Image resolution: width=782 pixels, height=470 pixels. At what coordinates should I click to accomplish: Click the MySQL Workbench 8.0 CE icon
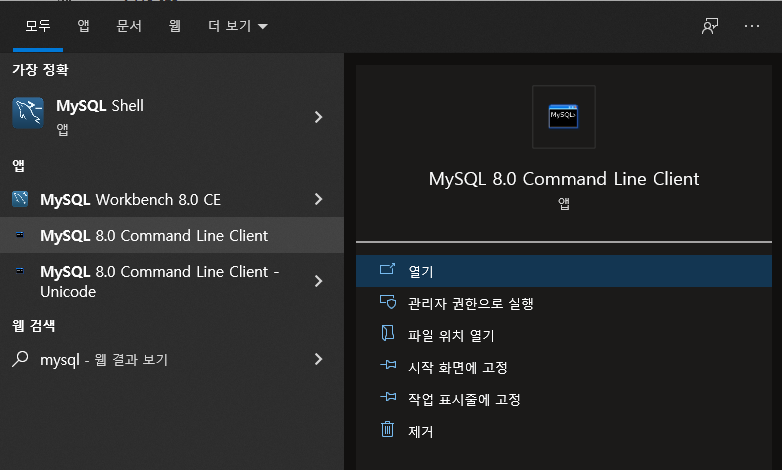click(20, 199)
